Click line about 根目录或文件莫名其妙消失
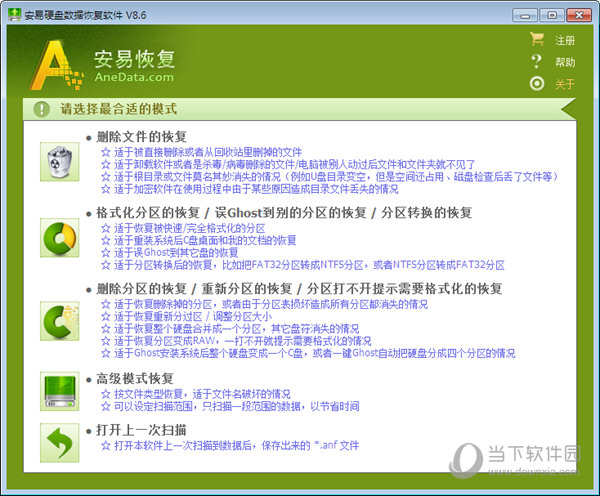The height and width of the screenshot is (496, 600). [x=330, y=177]
